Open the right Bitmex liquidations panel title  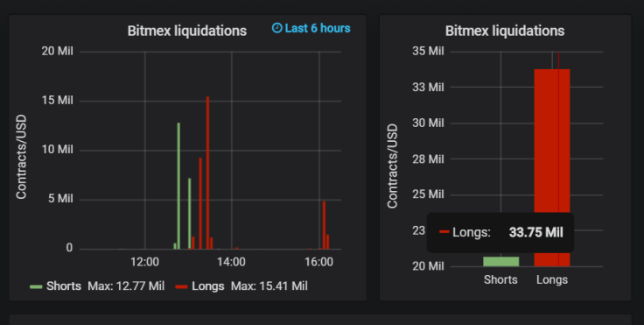[x=505, y=31]
